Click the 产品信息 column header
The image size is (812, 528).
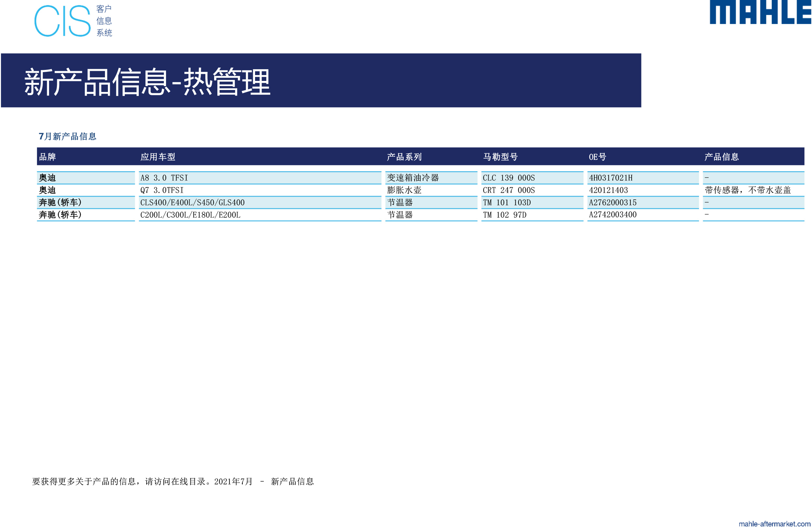pyautogui.click(x=722, y=157)
